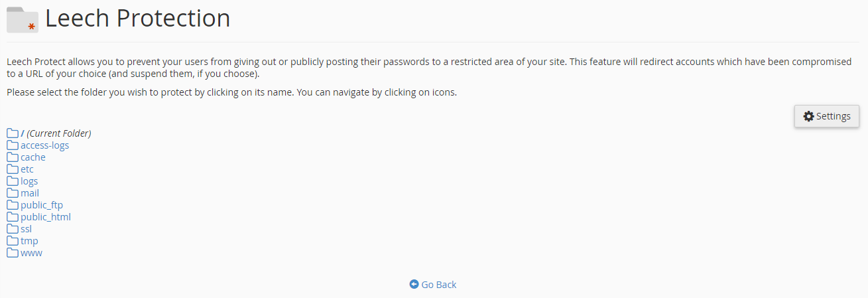Select the / (Current Folder) entry
This screenshot has height=298, width=868.
coord(56,133)
